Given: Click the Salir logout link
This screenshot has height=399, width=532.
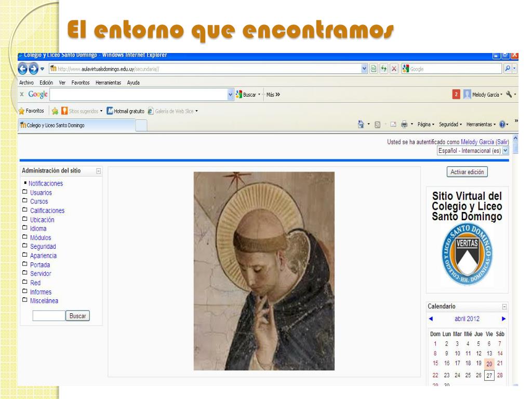Looking at the screenshot, I should click(x=502, y=142).
